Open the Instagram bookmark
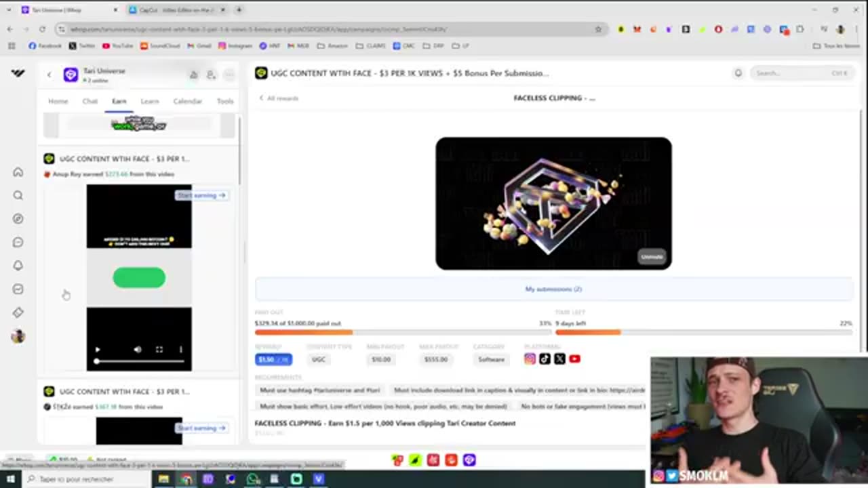 [x=235, y=45]
